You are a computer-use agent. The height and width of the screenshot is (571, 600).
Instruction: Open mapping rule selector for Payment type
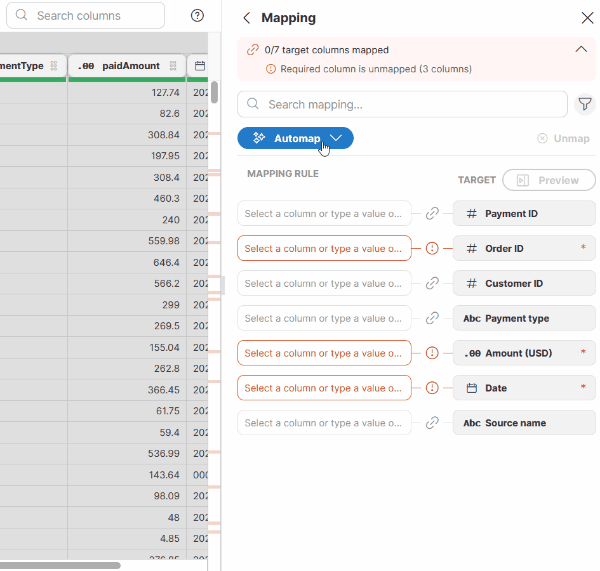point(324,319)
